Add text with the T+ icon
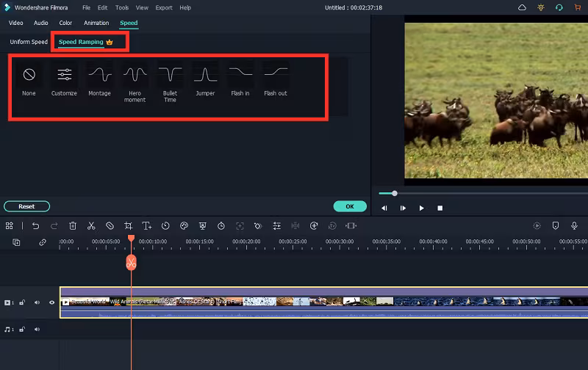Image resolution: width=588 pixels, height=370 pixels. pos(146,226)
